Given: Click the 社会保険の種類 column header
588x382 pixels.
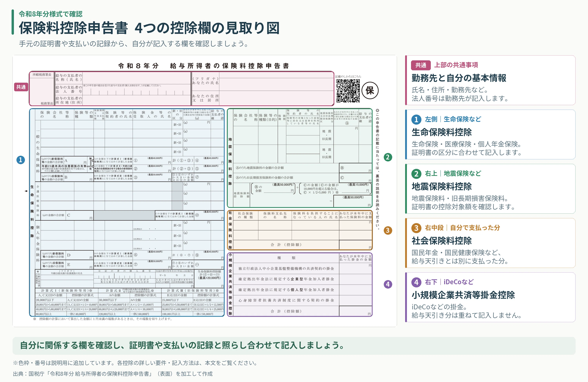Looking at the screenshot, I should click(245, 215).
